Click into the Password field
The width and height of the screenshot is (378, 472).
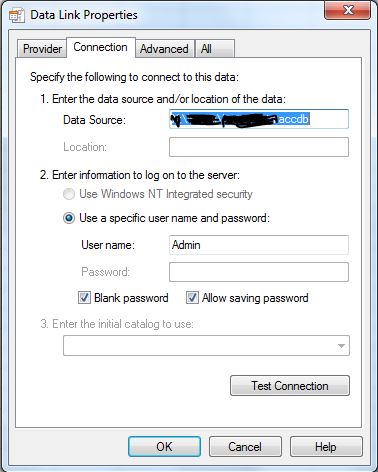tap(259, 272)
